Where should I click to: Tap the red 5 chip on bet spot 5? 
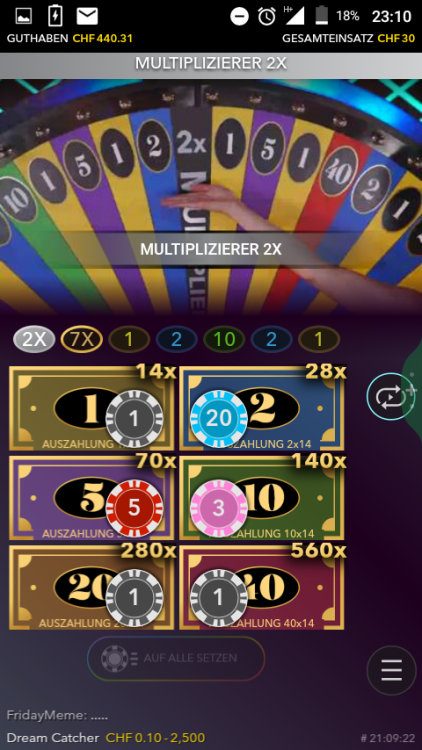click(x=134, y=508)
